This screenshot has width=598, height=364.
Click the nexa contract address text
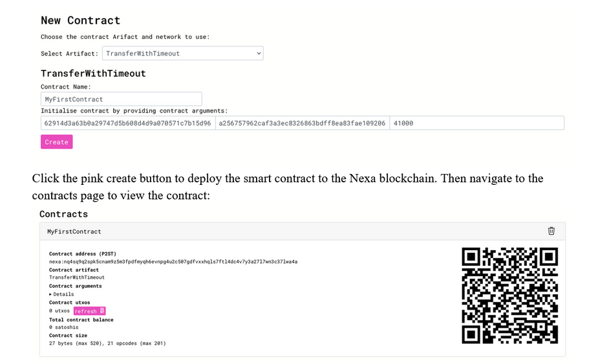(x=173, y=262)
